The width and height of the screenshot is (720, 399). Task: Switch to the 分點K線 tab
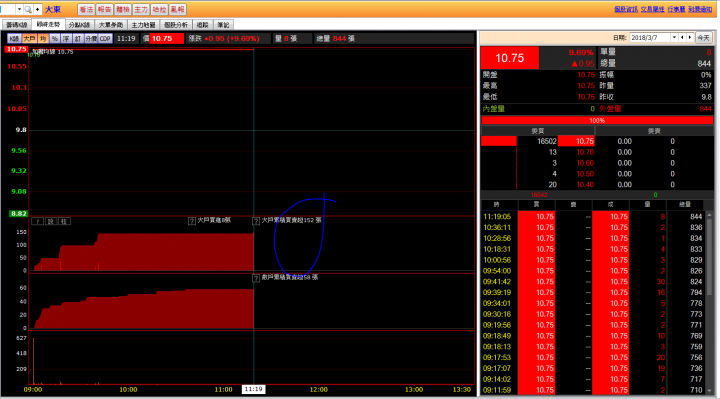coord(79,25)
